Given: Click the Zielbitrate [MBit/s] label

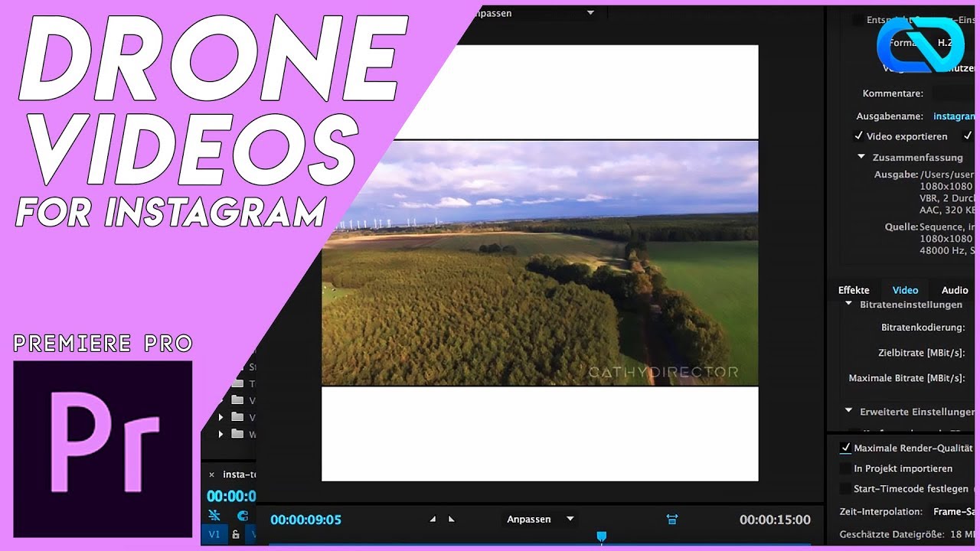Looking at the screenshot, I should pos(921,353).
